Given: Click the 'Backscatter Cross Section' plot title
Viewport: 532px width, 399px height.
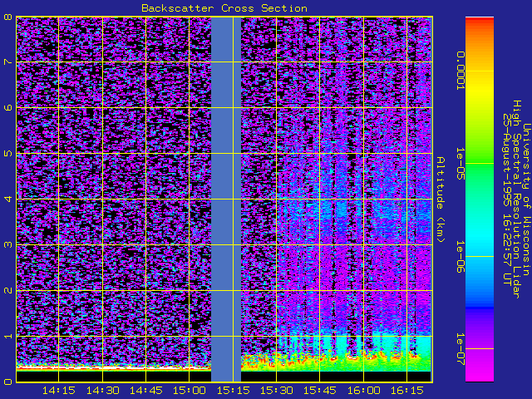Looking at the screenshot, I should [224, 8].
